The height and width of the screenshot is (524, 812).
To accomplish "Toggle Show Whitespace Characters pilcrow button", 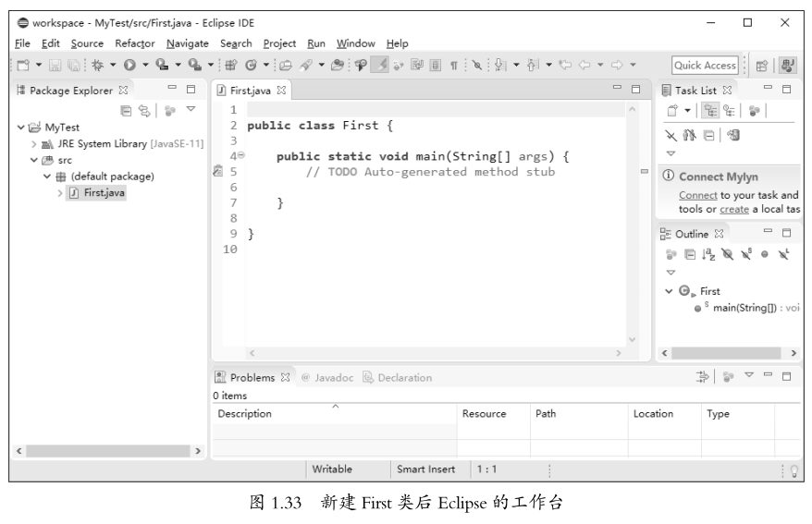I will [x=454, y=66].
